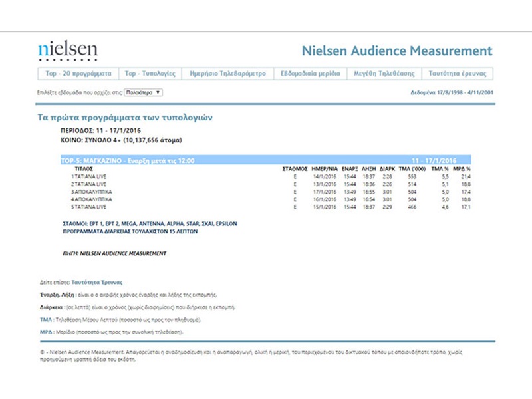Screen dimensions: 532x399
Task: Click the Τα πρώτα προγράμματα των τυπολογιών heading
Action: coord(125,118)
